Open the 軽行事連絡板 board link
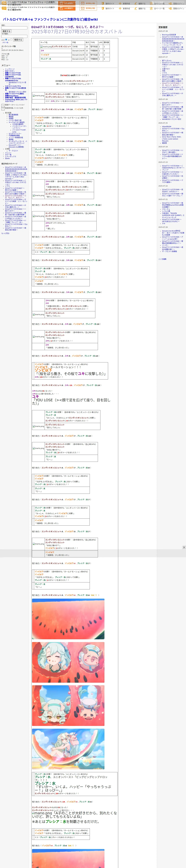Viewport: 186px width, 868px height. coord(13,115)
